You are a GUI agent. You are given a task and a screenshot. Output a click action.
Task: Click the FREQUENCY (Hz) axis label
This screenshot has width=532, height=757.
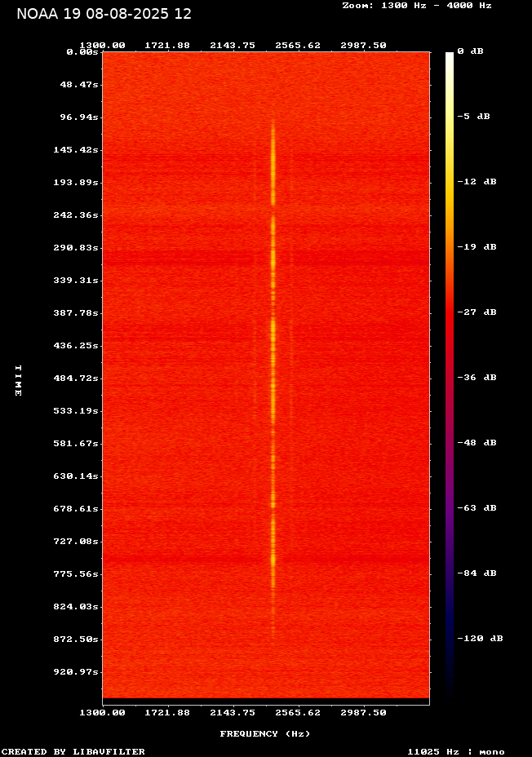coord(265,734)
